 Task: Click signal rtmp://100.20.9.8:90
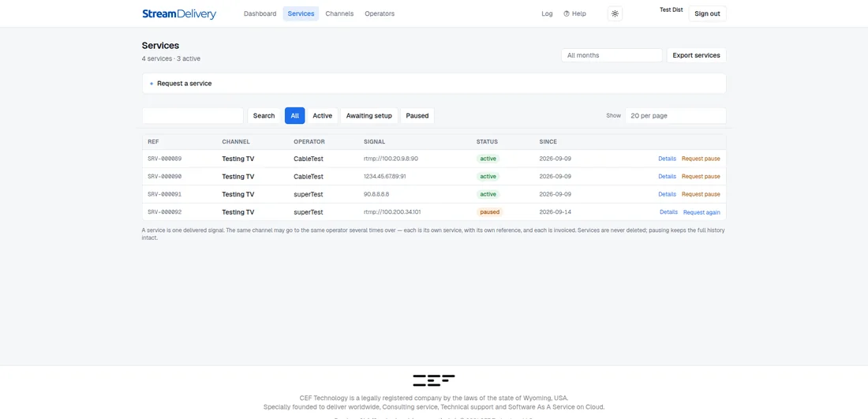point(391,159)
